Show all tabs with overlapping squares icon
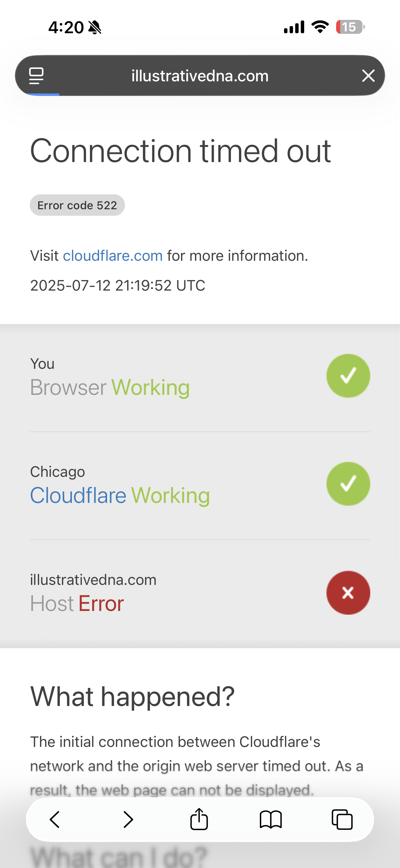 pyautogui.click(x=342, y=819)
